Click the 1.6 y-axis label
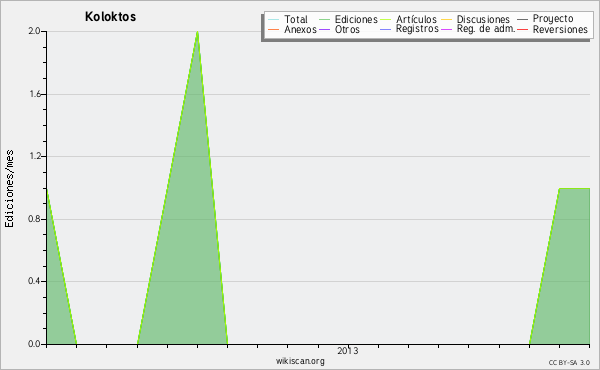The image size is (600, 370). coord(35,94)
